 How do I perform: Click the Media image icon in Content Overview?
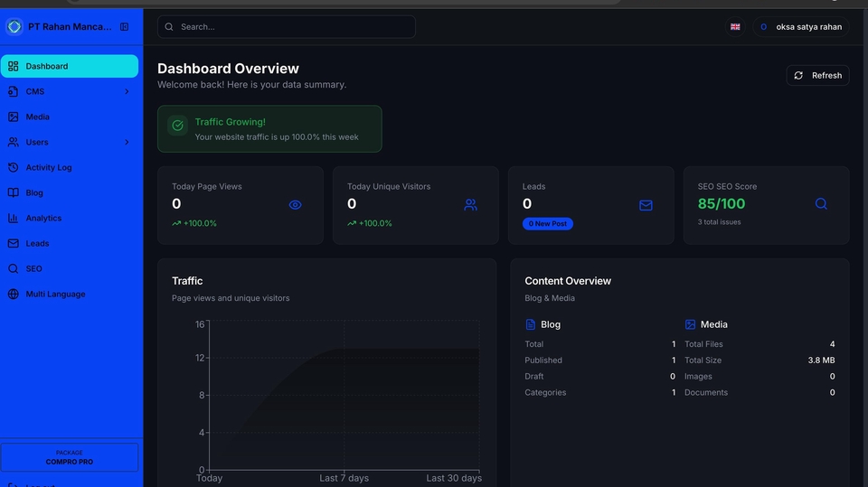coord(690,324)
